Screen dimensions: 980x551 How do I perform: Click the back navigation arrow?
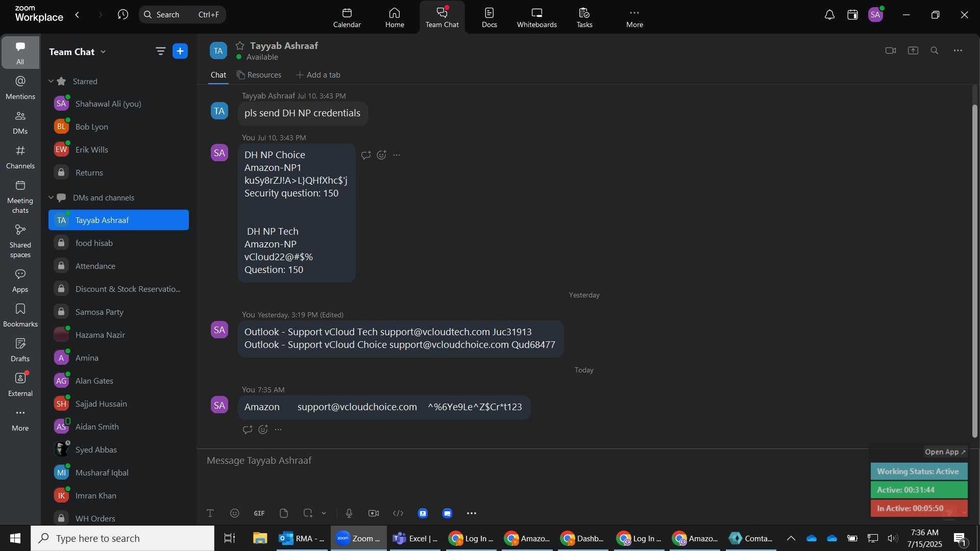77,15
